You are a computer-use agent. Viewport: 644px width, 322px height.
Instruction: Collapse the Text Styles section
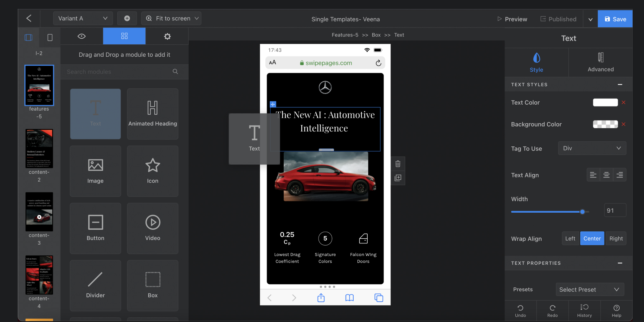pyautogui.click(x=620, y=85)
